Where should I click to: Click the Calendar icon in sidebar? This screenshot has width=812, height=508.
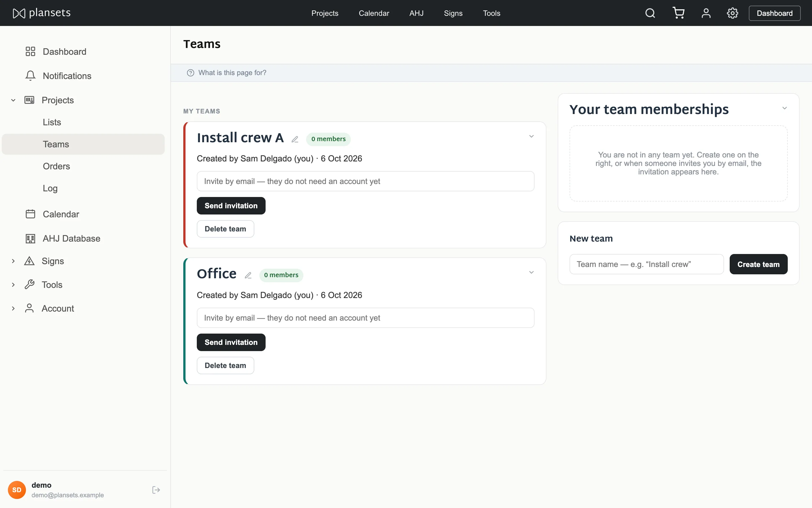[x=30, y=214]
